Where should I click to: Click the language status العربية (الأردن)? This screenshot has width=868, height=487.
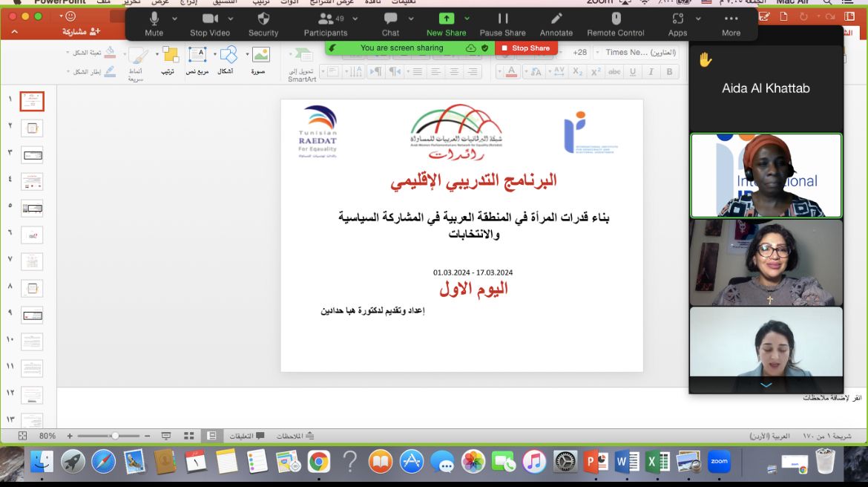point(770,436)
